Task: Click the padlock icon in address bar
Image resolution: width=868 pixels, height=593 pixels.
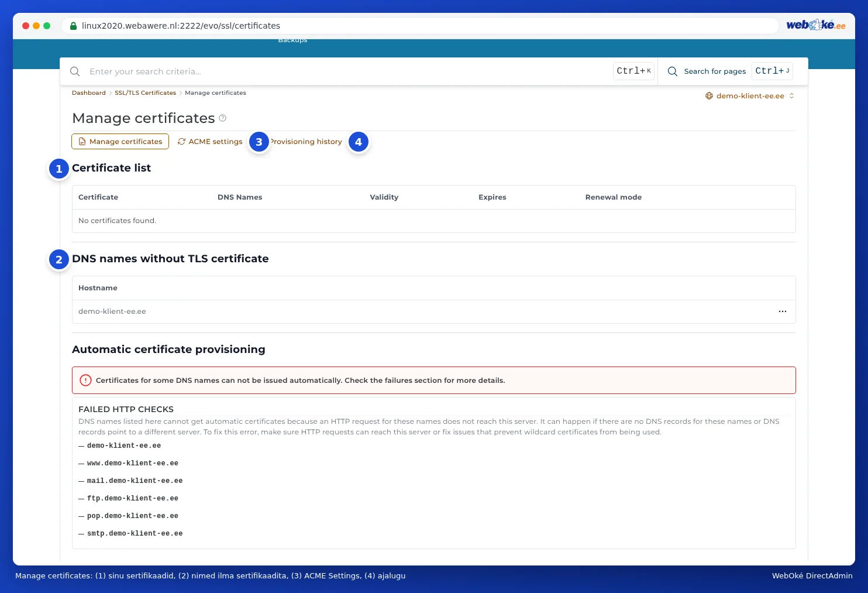Action: (73, 26)
